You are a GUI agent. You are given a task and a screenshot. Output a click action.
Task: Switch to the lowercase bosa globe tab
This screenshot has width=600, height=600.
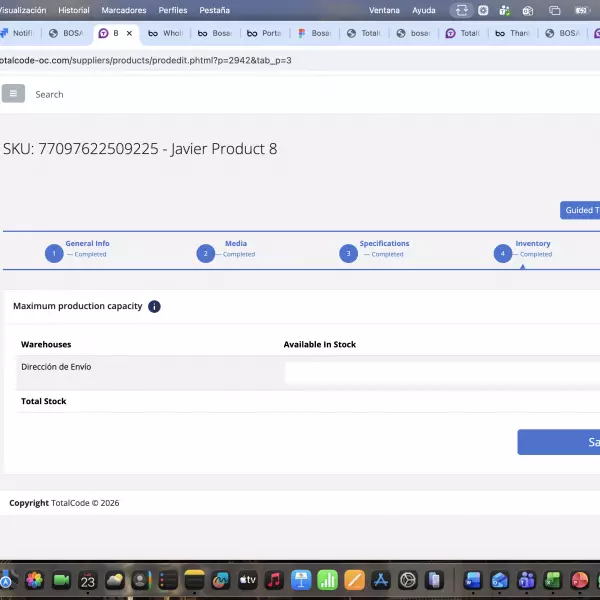(414, 33)
